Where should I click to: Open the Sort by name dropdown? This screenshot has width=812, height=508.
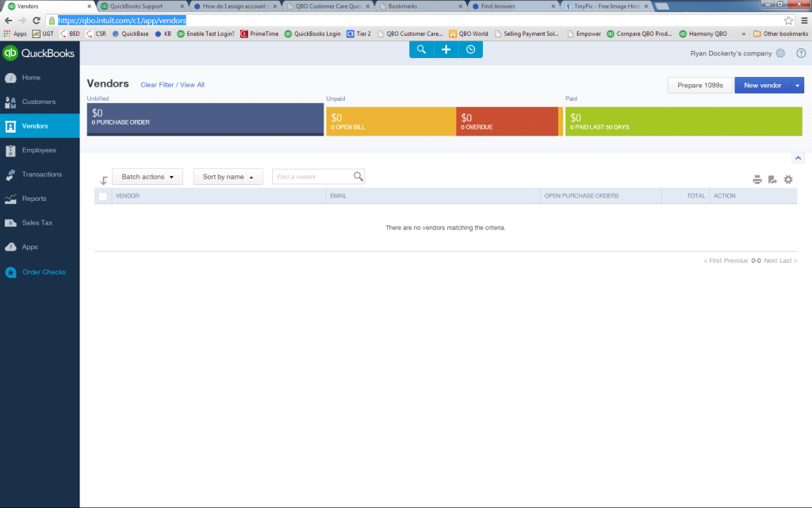click(228, 177)
